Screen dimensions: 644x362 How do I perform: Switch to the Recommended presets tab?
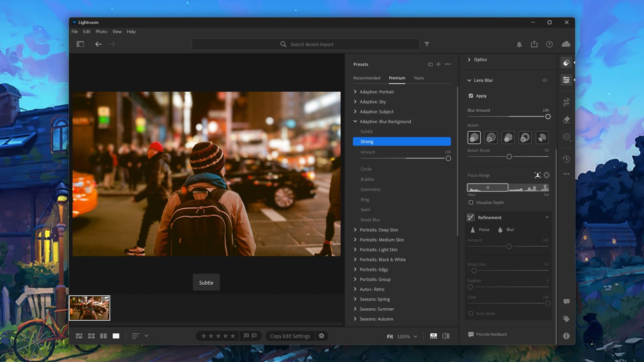[x=367, y=78]
